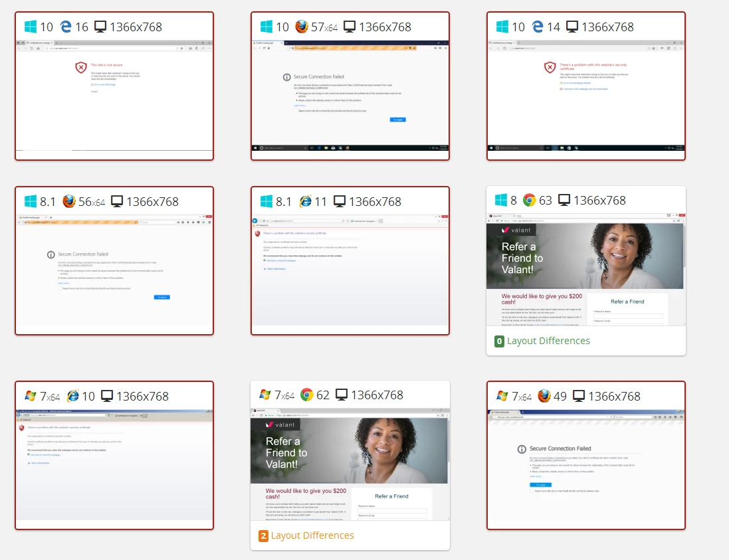The height and width of the screenshot is (560, 729).
Task: Click the Windows 10 logo on the Edge 14 card
Action: 502,27
